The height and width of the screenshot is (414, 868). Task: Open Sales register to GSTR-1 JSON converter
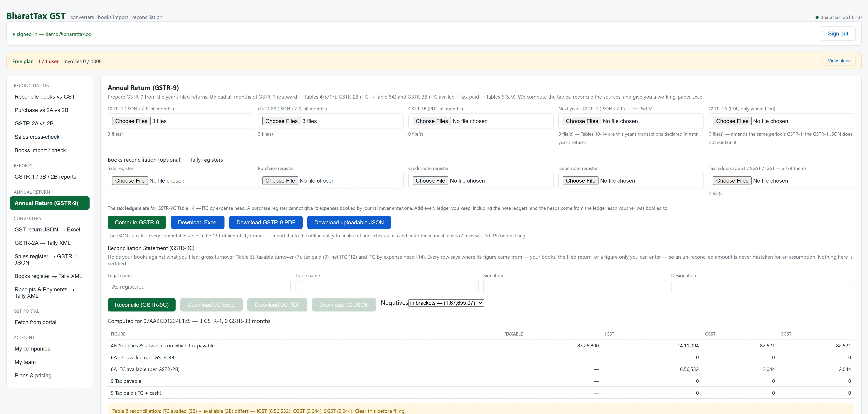click(x=50, y=259)
